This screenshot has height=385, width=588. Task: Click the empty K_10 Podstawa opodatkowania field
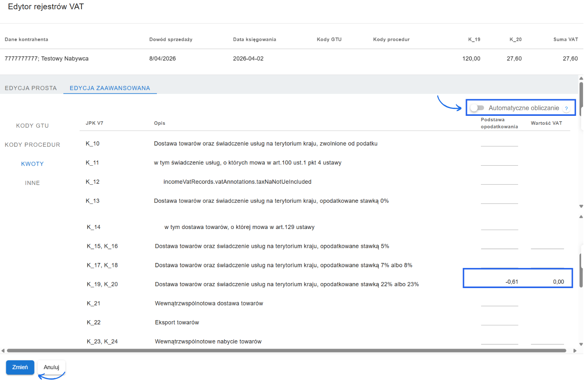500,144
